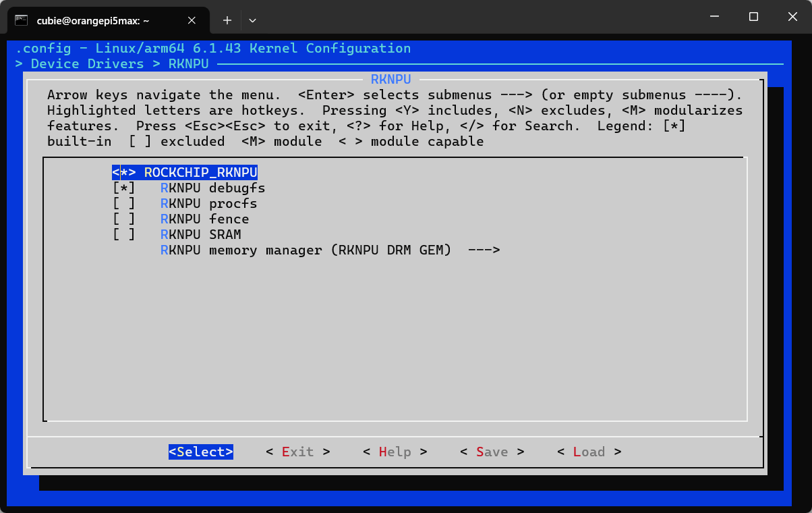Open the Help button
Viewport: 812px width, 513px height.
click(x=395, y=452)
